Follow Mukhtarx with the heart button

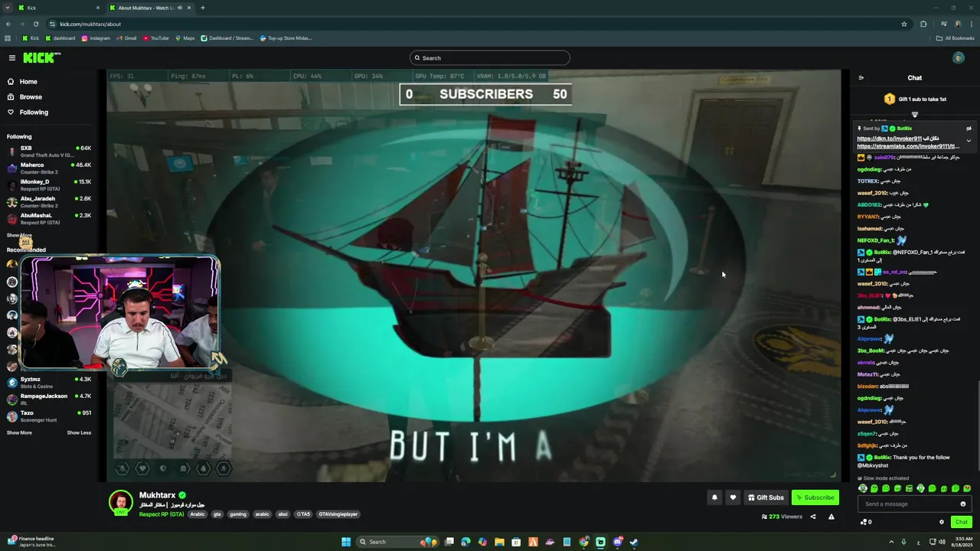coord(733,497)
